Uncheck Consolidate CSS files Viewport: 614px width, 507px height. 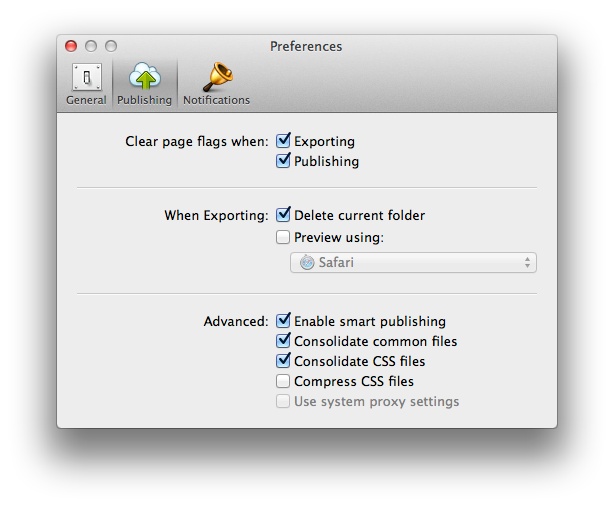click(283, 361)
